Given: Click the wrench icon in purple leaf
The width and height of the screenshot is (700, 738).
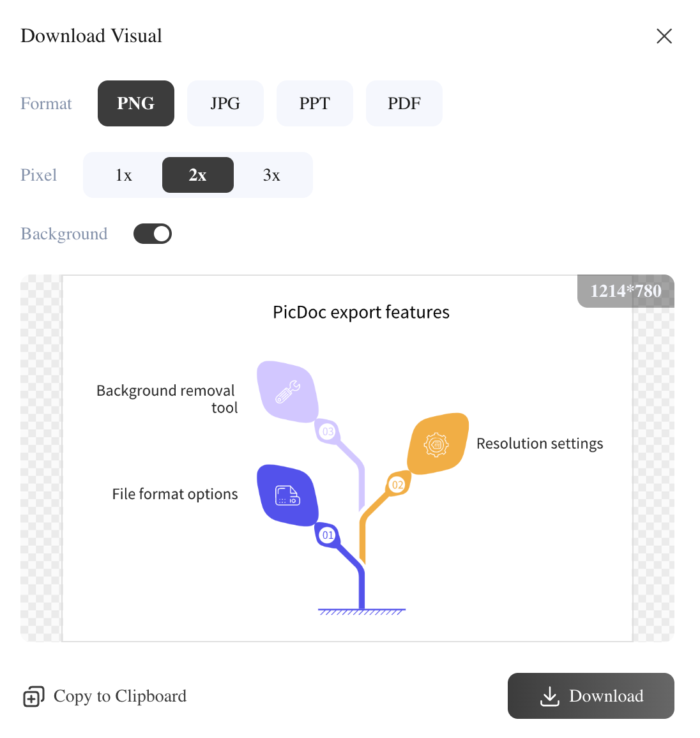Looking at the screenshot, I should tap(287, 391).
